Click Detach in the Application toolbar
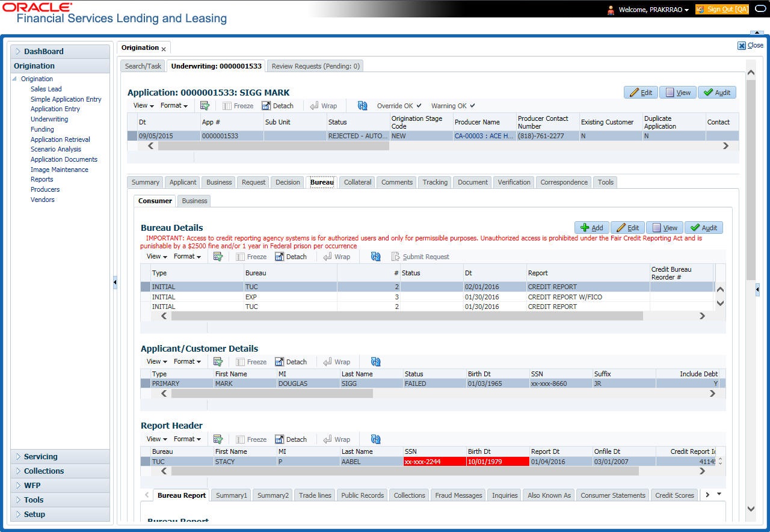The height and width of the screenshot is (532, 770). click(x=277, y=106)
